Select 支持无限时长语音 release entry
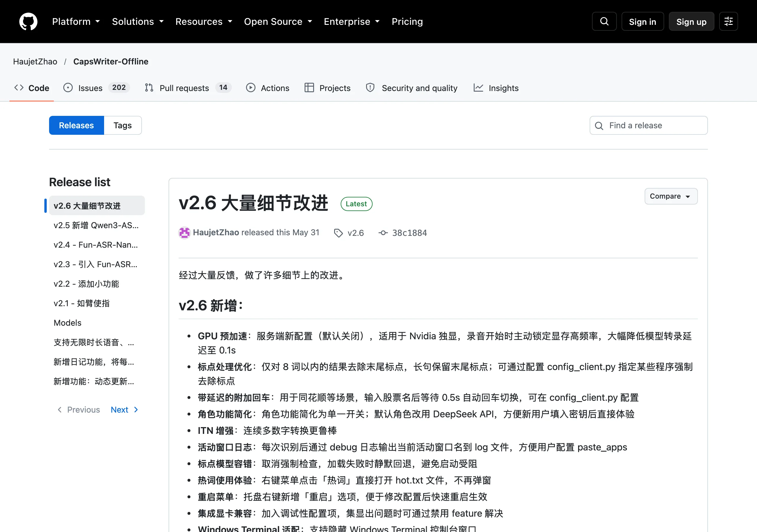Image resolution: width=757 pixels, height=532 pixels. (x=97, y=342)
